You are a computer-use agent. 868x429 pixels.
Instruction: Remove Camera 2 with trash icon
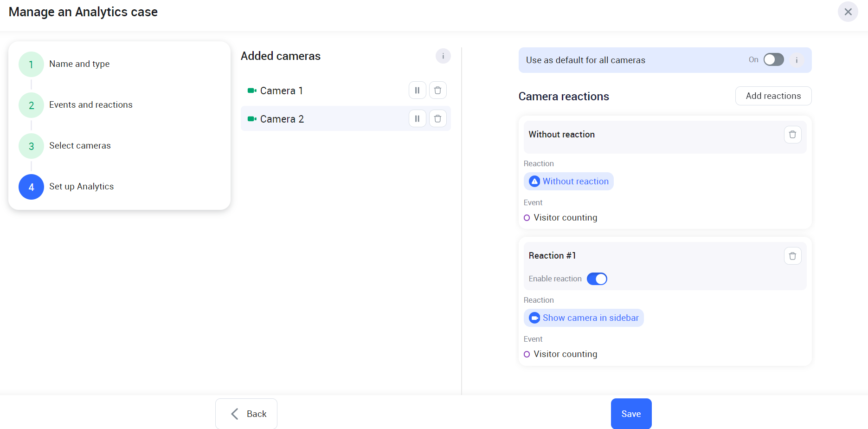pyautogui.click(x=437, y=119)
